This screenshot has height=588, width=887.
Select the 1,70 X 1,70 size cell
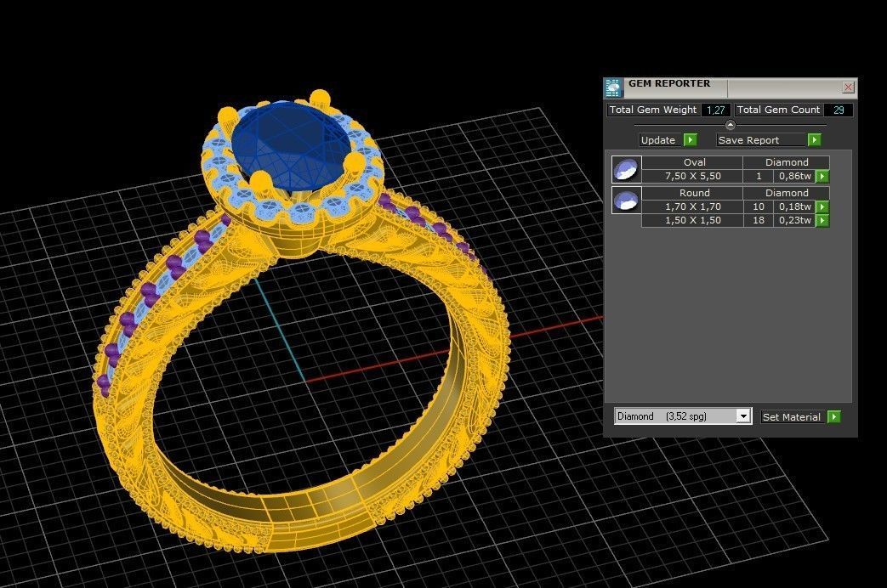coord(693,206)
